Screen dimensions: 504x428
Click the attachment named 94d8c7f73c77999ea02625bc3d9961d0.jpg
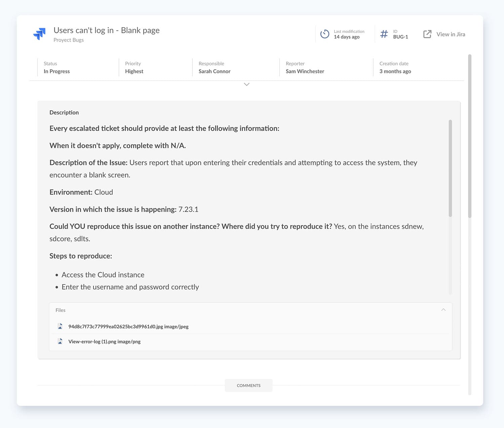point(128,326)
